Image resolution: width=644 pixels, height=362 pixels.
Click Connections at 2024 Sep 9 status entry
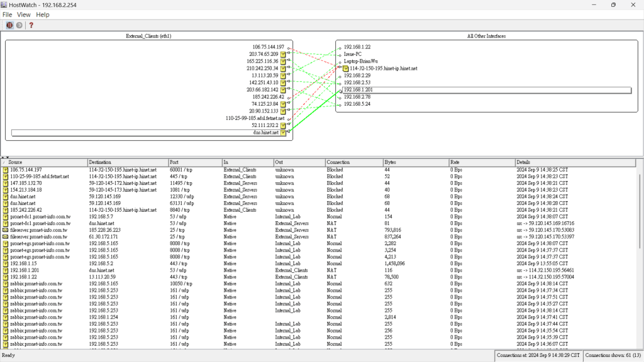[x=538, y=356]
